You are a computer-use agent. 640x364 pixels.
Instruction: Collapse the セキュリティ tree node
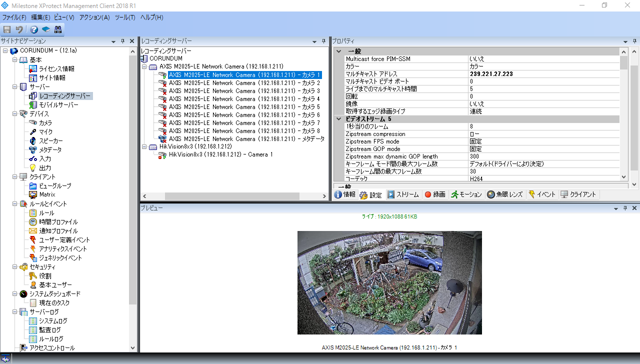14,267
